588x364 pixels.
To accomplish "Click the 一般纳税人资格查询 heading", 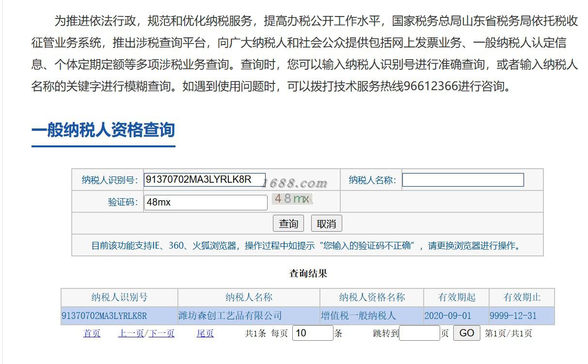I will coord(103,130).
